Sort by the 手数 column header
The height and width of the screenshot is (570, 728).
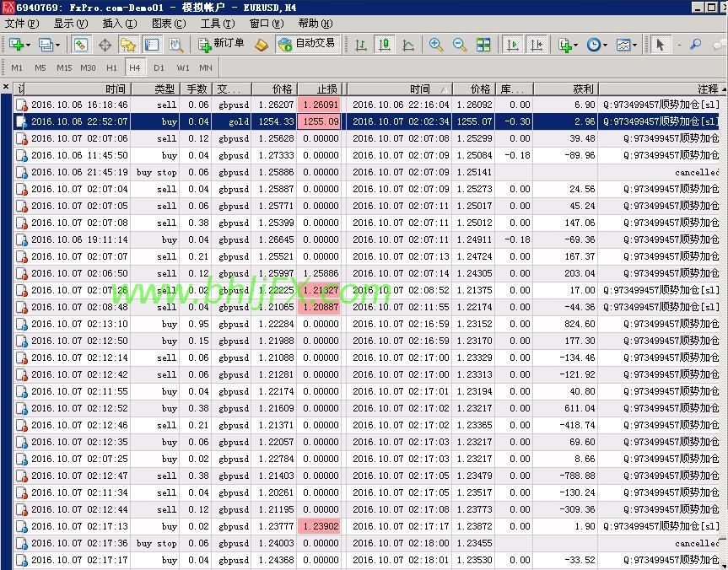coord(196,89)
